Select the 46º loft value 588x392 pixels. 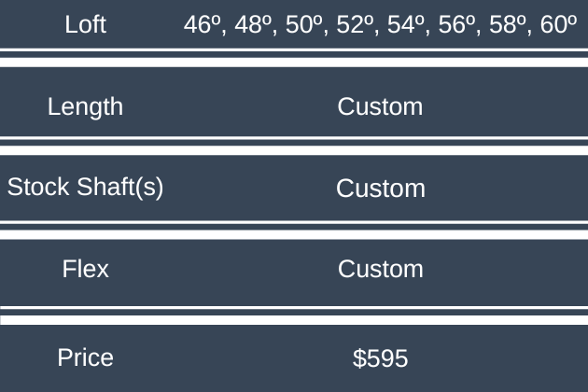click(x=202, y=25)
